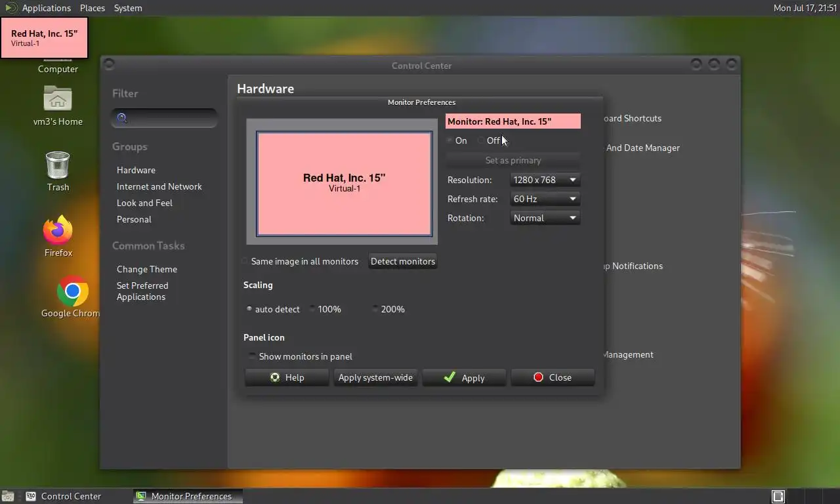The width and height of the screenshot is (840, 504).
Task: Click the workspace switcher icon at bottom right
Action: pyautogui.click(x=778, y=496)
